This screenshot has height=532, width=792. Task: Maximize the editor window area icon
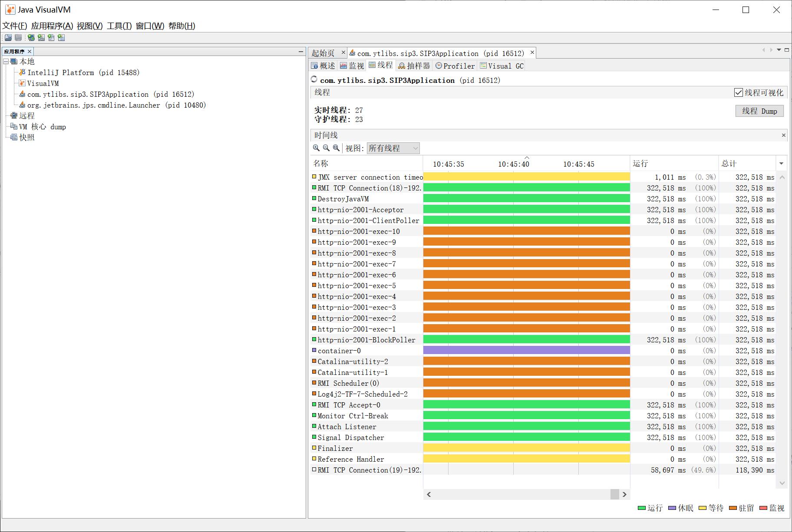(x=786, y=50)
